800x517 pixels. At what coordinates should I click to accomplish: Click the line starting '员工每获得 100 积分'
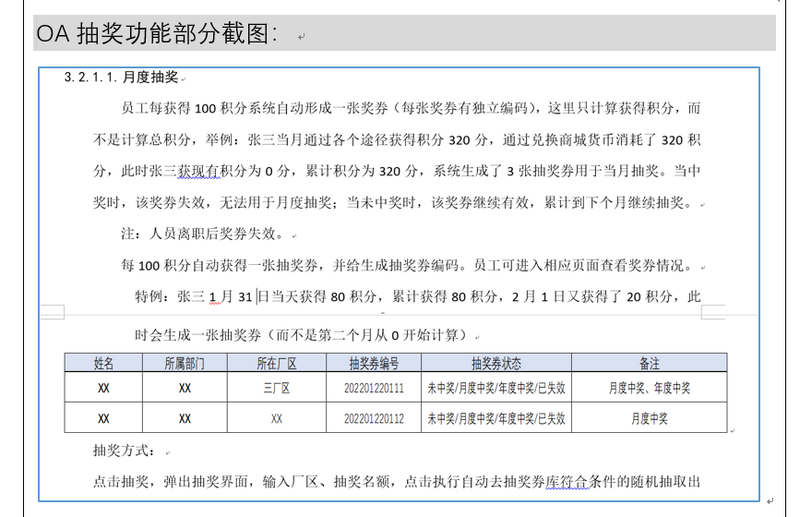411,108
